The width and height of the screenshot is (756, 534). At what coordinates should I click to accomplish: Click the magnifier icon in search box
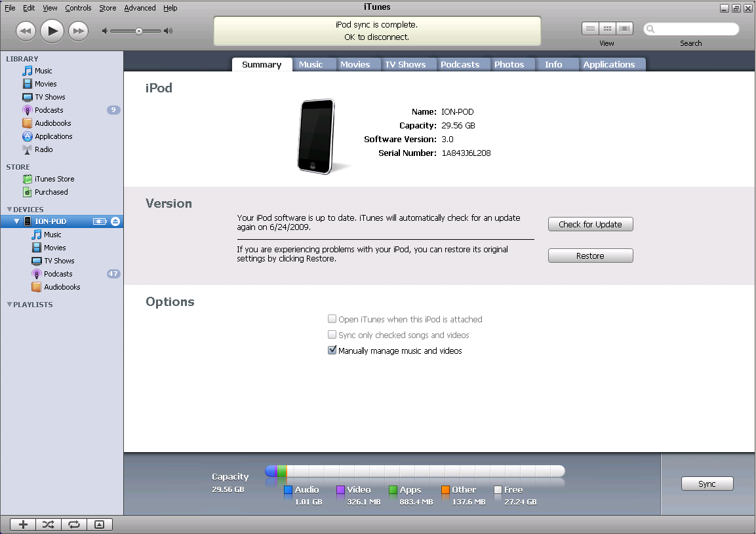tap(650, 29)
